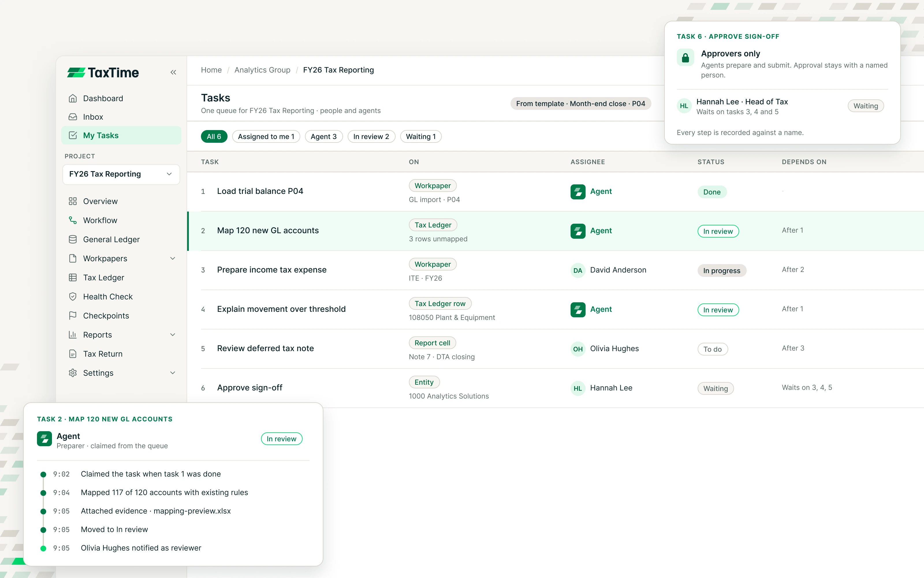
Task: Click In review badge in Task 2 card
Action: 282,439
